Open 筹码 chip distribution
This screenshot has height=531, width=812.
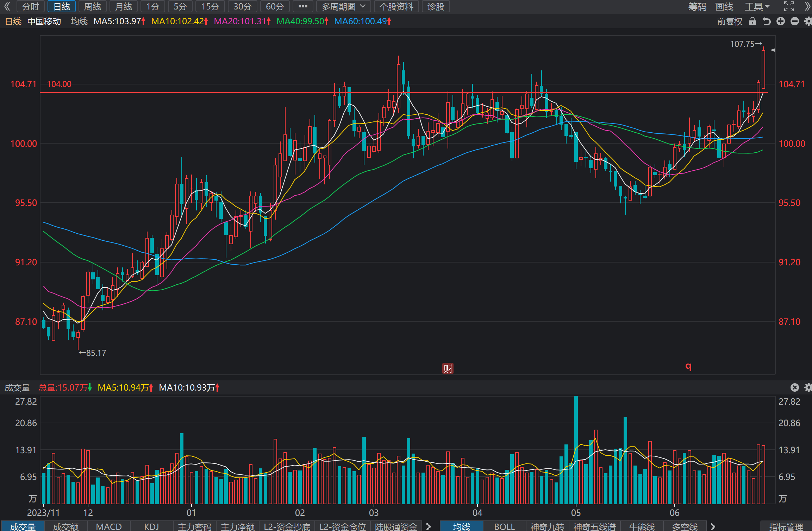[697, 6]
